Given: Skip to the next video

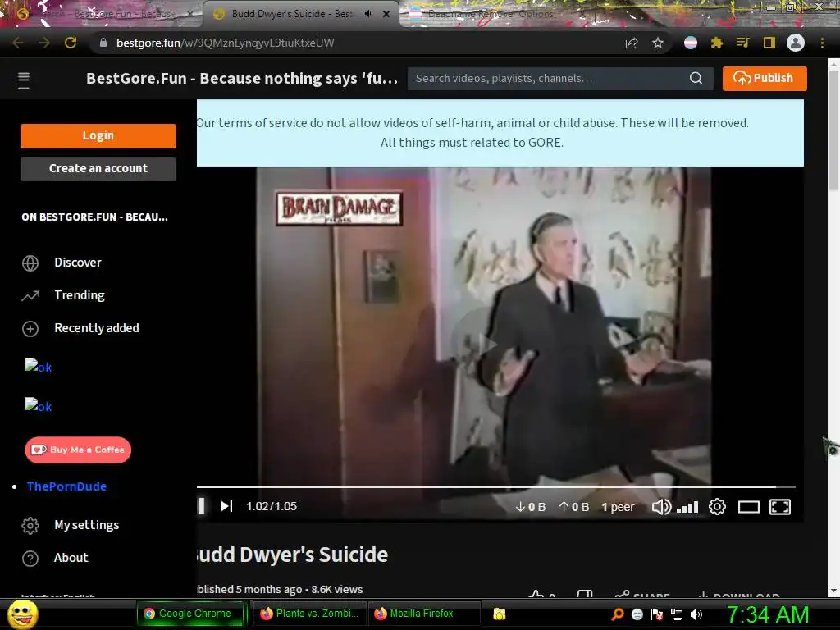Looking at the screenshot, I should (x=226, y=506).
